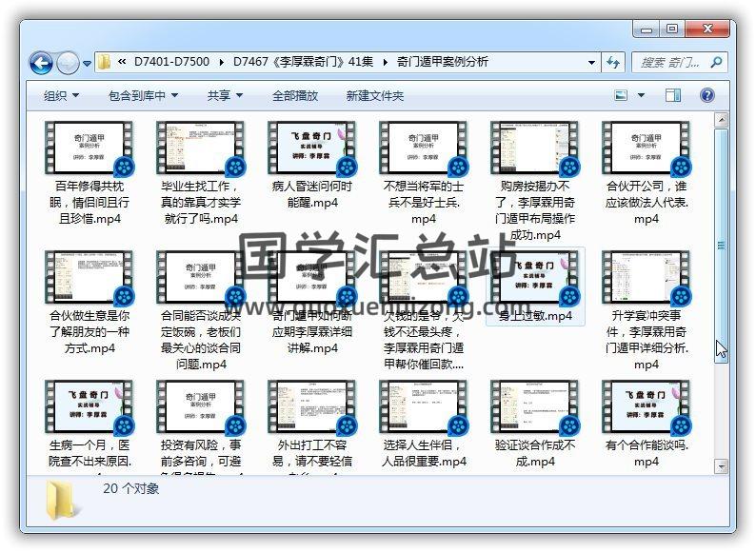Image resolution: width=756 pixels, height=553 pixels.
Task: Select video 投资有风险 thumbnail
Action: 201,407
